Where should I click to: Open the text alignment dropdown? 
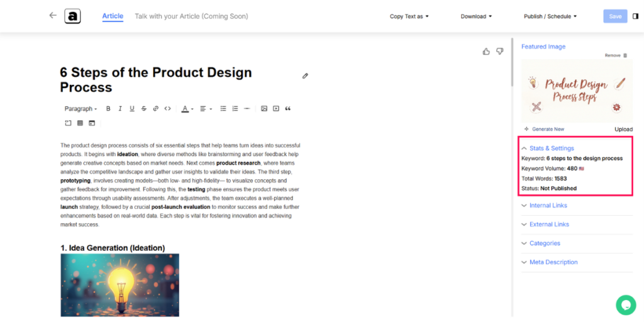(x=206, y=109)
